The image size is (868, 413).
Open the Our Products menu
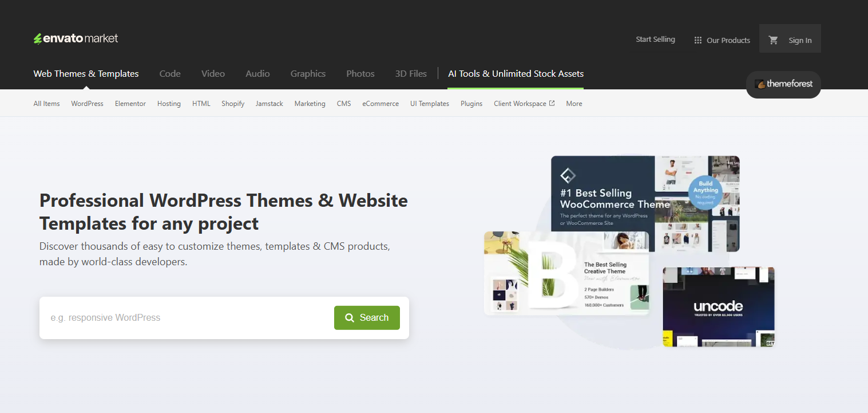tap(722, 40)
